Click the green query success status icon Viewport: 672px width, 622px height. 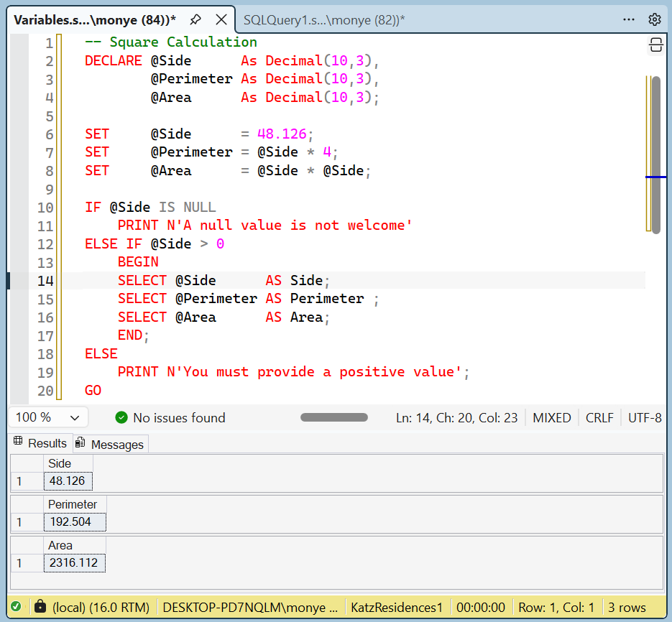[x=17, y=607]
